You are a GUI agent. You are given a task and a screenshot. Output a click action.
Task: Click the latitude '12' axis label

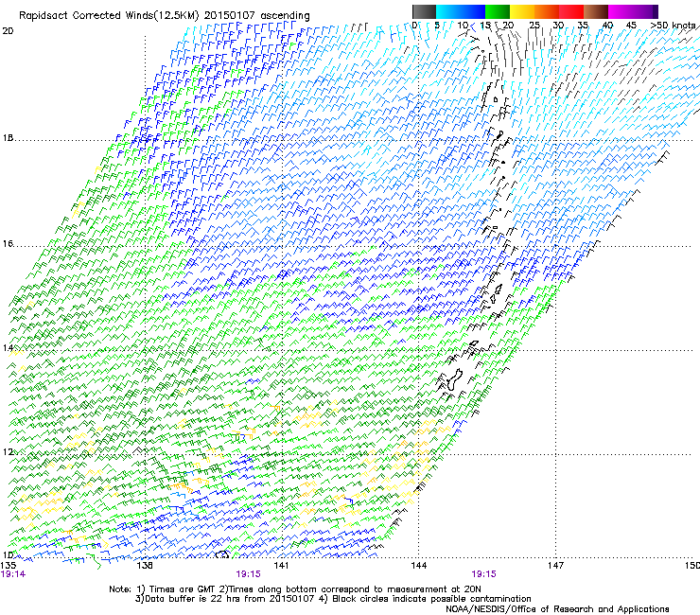pos(8,452)
